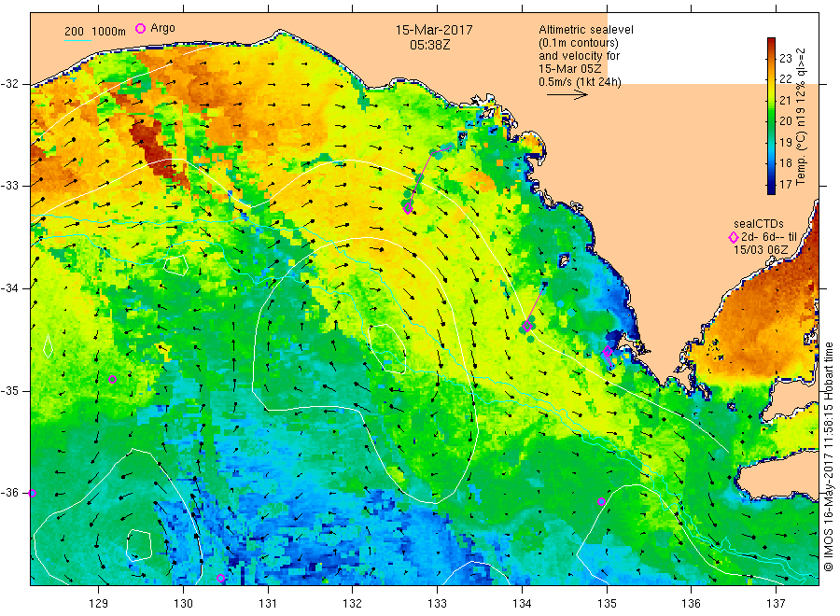Click the color bar value 23

pyautogui.click(x=785, y=59)
